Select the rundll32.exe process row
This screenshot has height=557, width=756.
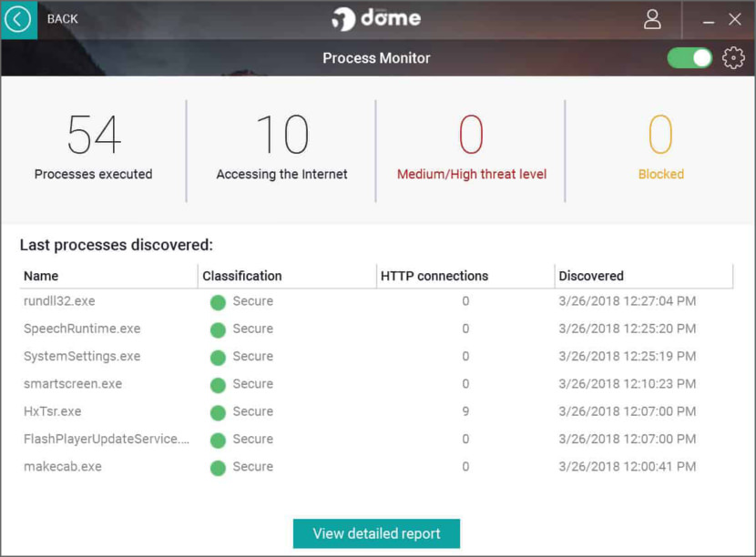coord(376,301)
